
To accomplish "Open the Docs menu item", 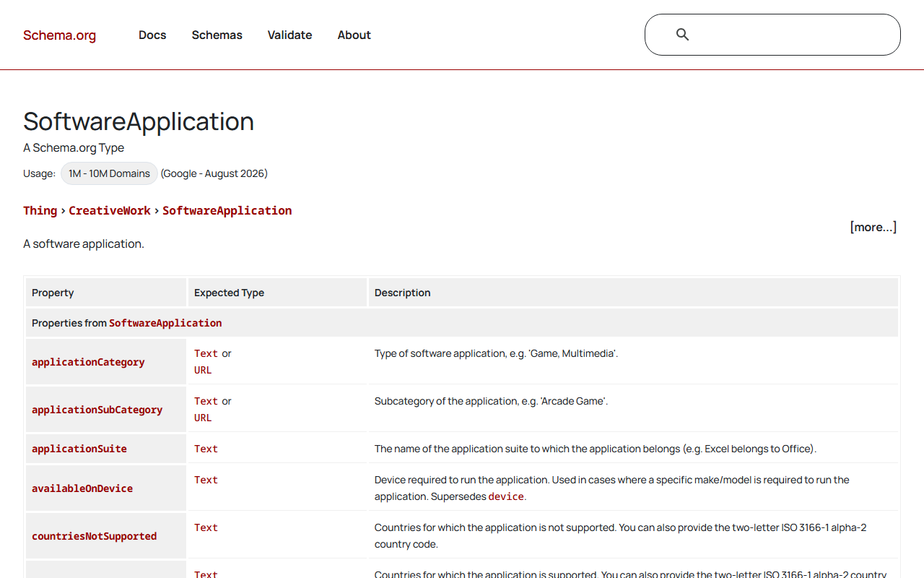I will click(x=152, y=35).
